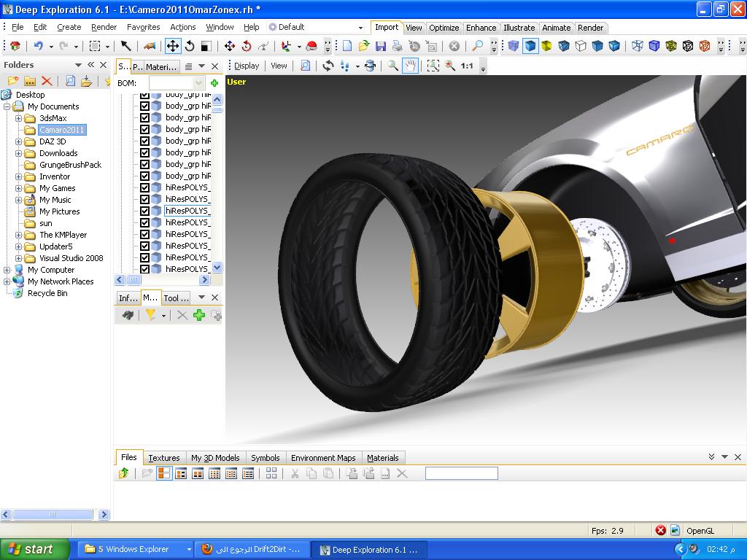Select the black wireframe cube display mode
Image resolution: width=747 pixels, height=560 pixels.
click(688, 46)
